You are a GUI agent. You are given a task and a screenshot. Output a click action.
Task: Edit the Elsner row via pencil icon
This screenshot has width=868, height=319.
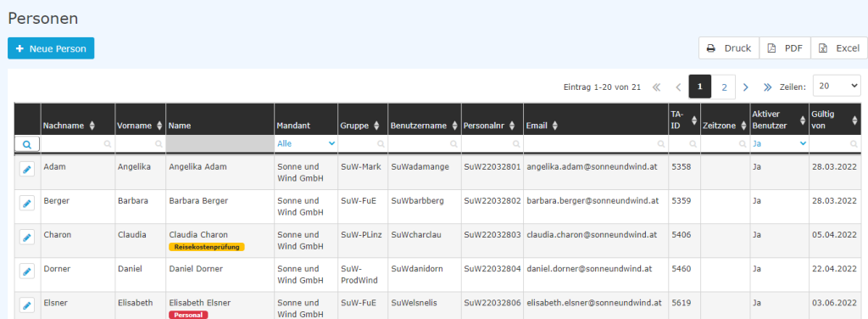tap(26, 305)
